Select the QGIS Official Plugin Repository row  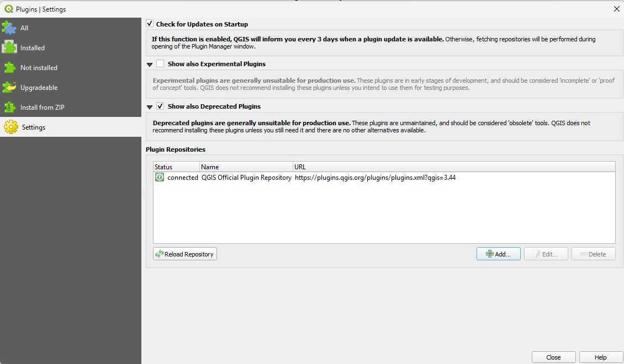point(246,177)
